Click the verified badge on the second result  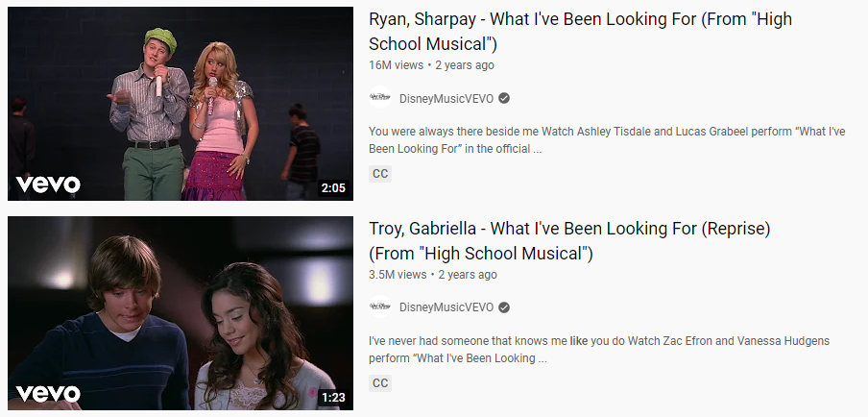click(x=504, y=307)
